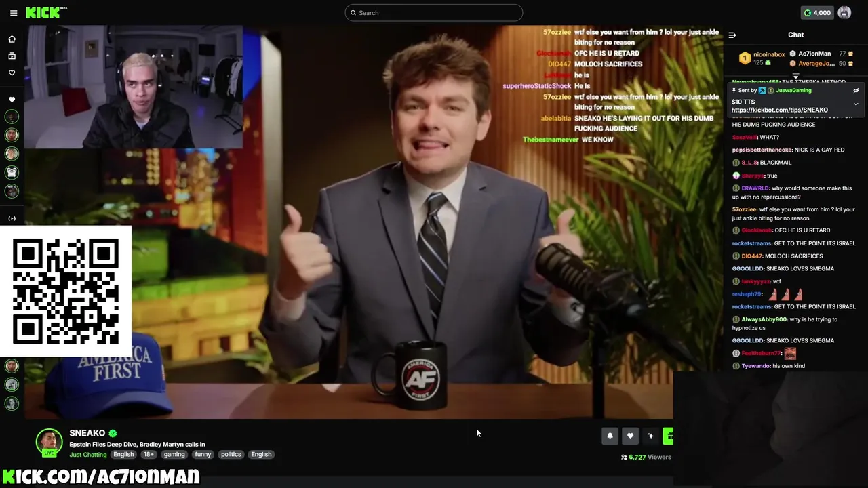Open the hamburger menu beside Kick logo
Screen dimensions: 868x488
[14, 13]
